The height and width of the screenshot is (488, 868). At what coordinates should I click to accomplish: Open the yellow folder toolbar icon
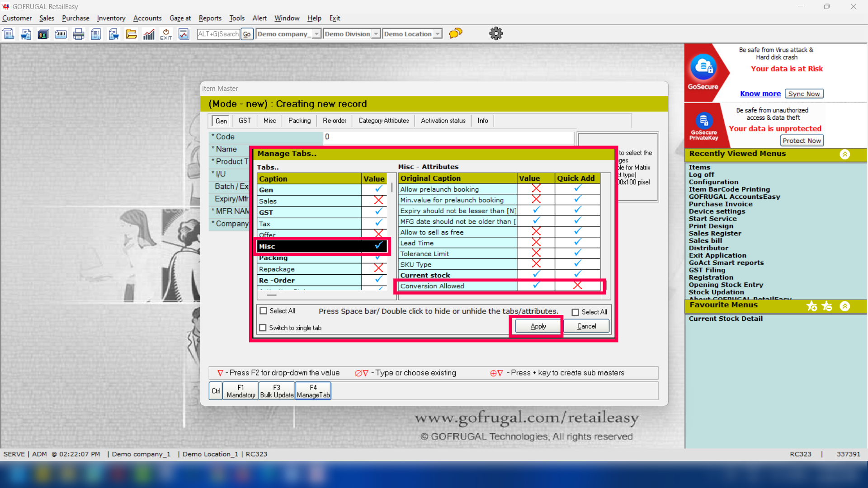pyautogui.click(x=131, y=34)
